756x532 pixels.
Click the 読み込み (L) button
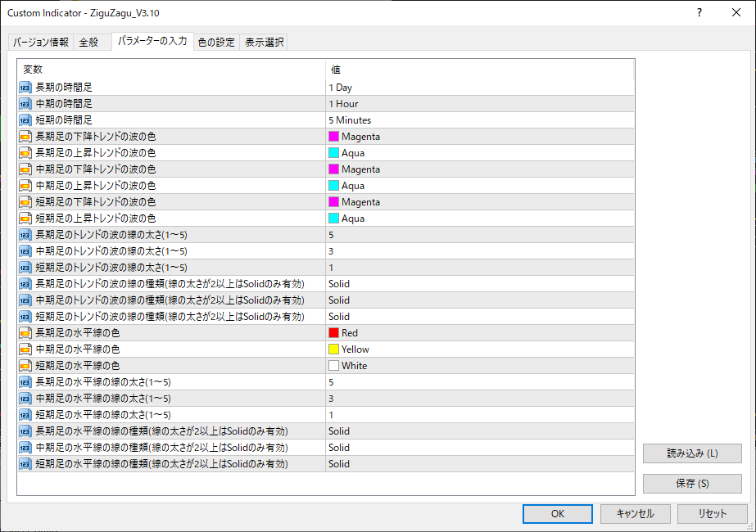pos(692,453)
